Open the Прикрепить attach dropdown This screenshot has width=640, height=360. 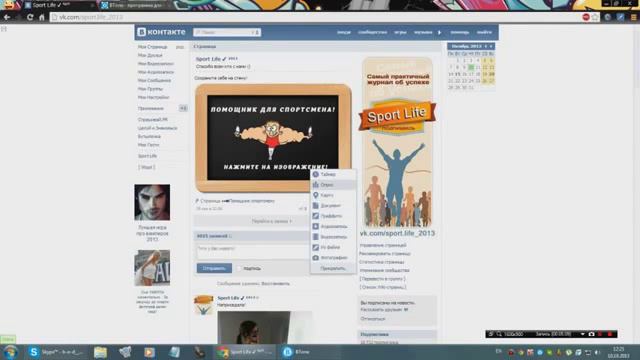pos(333,269)
